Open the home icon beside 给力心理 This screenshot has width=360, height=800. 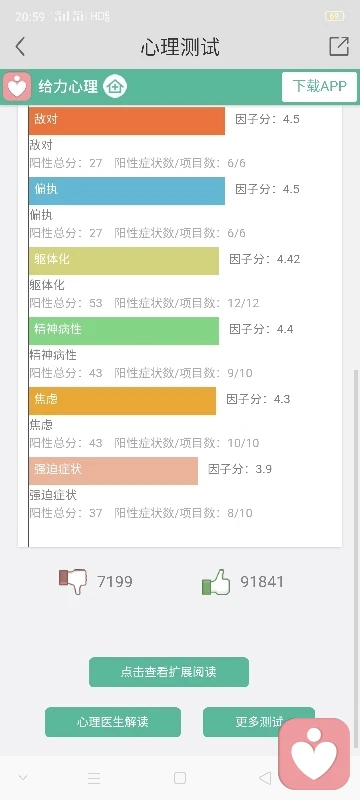click(x=115, y=87)
